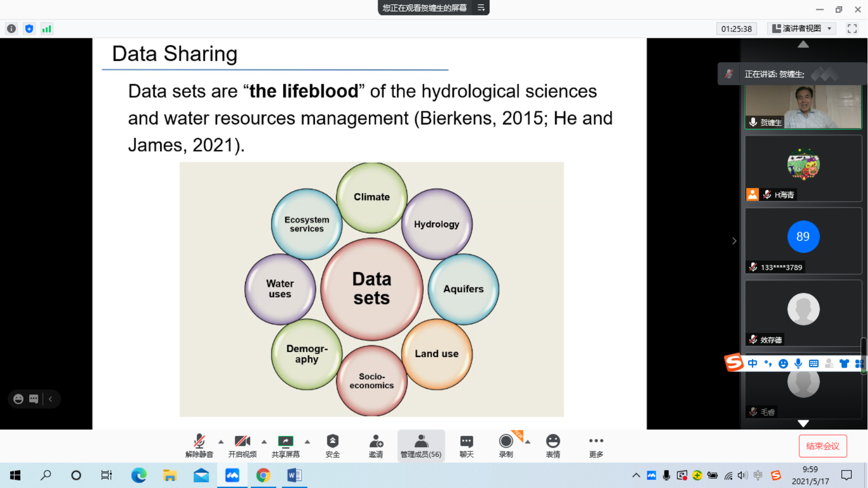Expand audio options arrow beside microphone
Viewport: 868px width, 488px height.
(221, 442)
